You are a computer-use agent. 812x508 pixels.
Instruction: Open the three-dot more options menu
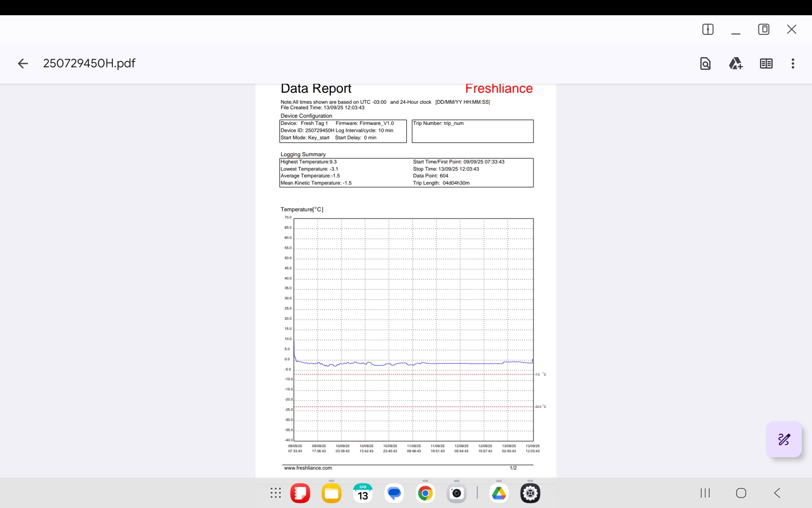793,63
